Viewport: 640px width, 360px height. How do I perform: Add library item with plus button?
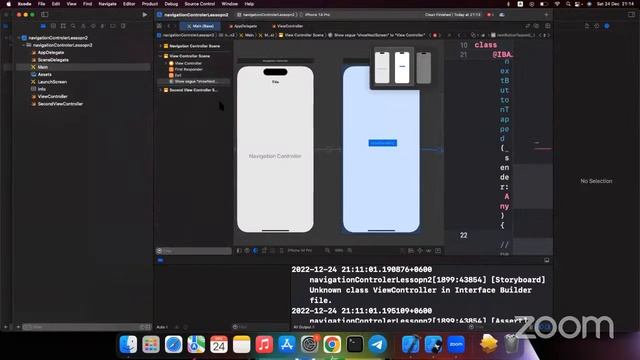point(546,15)
